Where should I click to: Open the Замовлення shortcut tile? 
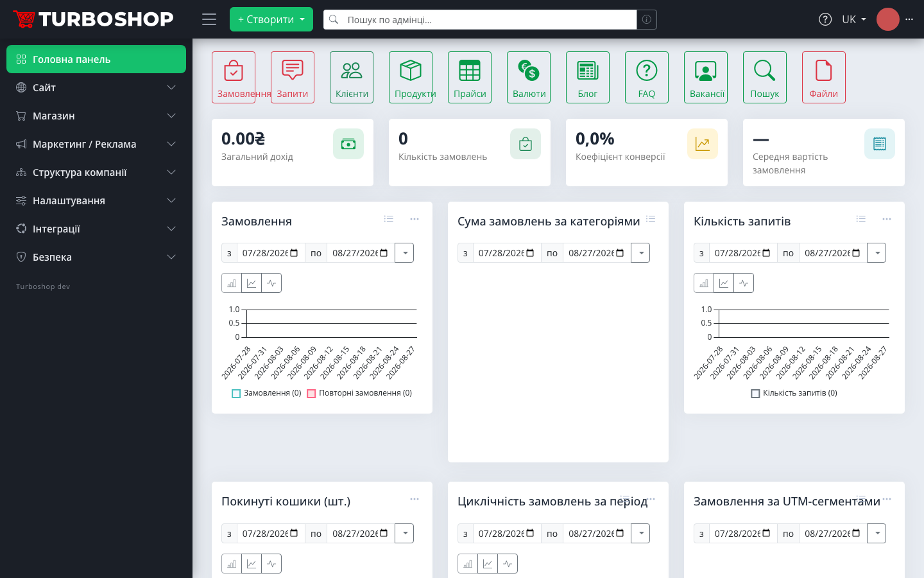(x=234, y=77)
